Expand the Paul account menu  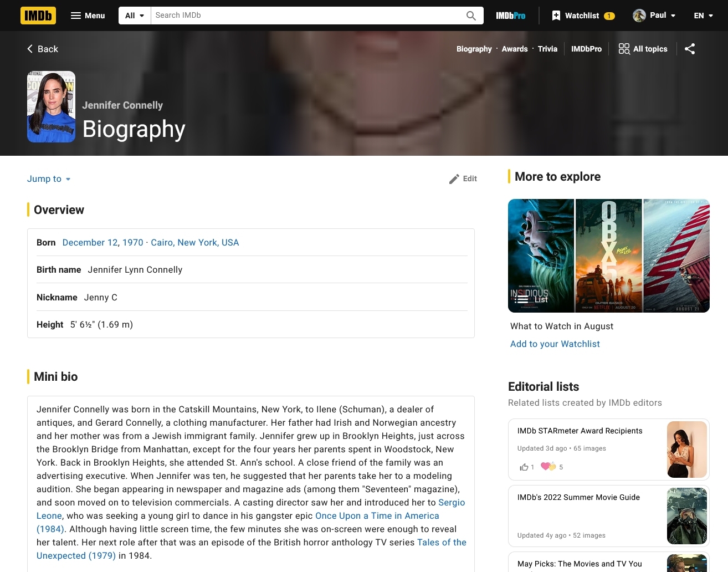click(654, 16)
